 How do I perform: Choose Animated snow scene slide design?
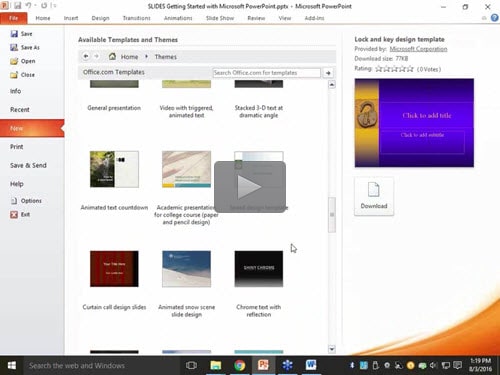tap(186, 269)
